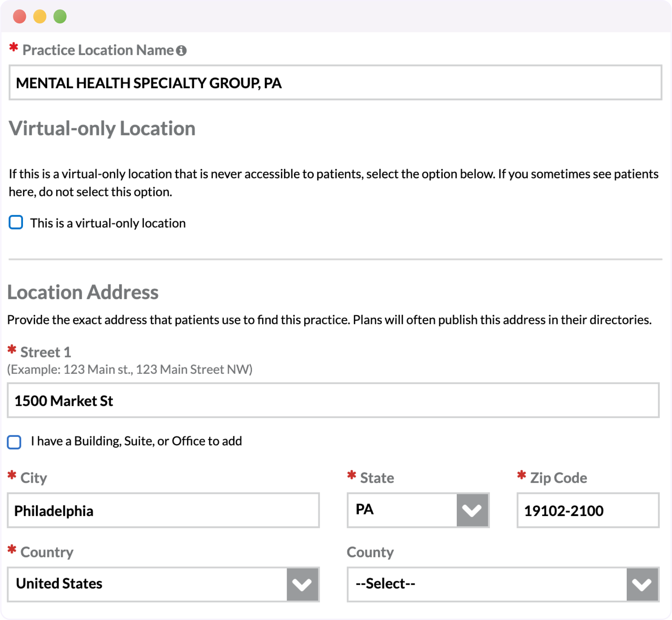Viewport: 672px width, 620px height.
Task: Click the 'Location Address' section heading
Action: click(x=83, y=292)
